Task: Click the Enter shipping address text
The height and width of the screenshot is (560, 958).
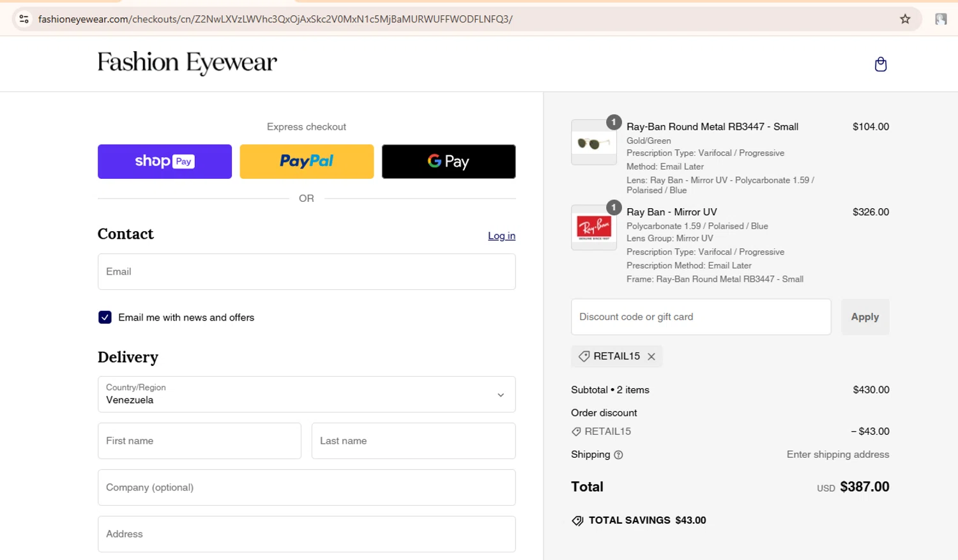Action: 838,455
